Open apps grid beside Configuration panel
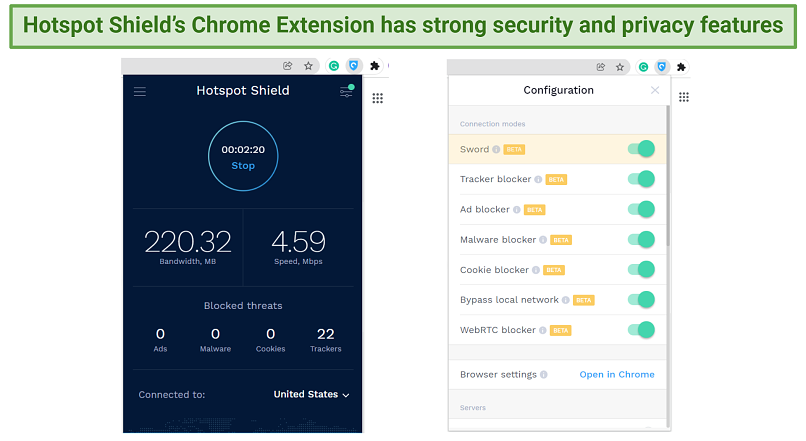The width and height of the screenshot is (806, 441). coord(684,97)
